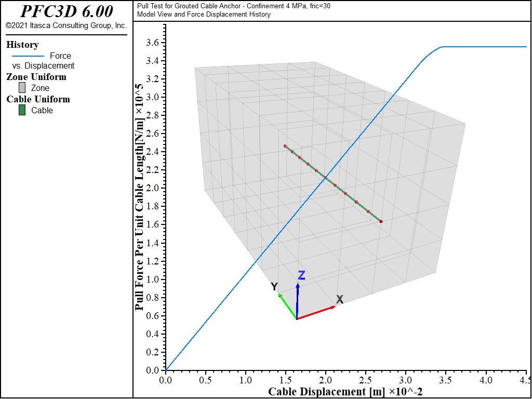Screen dimensions: 532x399
Task: Click the "Model View and Force Displacement History" subtitle
Action: click(x=204, y=14)
